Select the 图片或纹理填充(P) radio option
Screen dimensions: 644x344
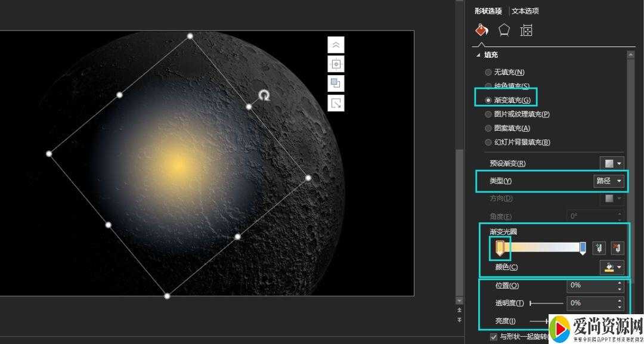pos(489,114)
